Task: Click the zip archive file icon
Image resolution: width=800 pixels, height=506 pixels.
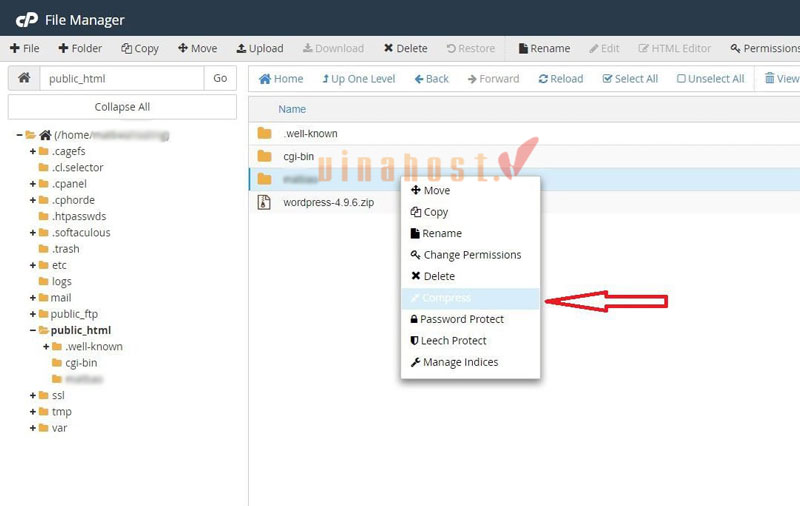Action: (x=264, y=203)
